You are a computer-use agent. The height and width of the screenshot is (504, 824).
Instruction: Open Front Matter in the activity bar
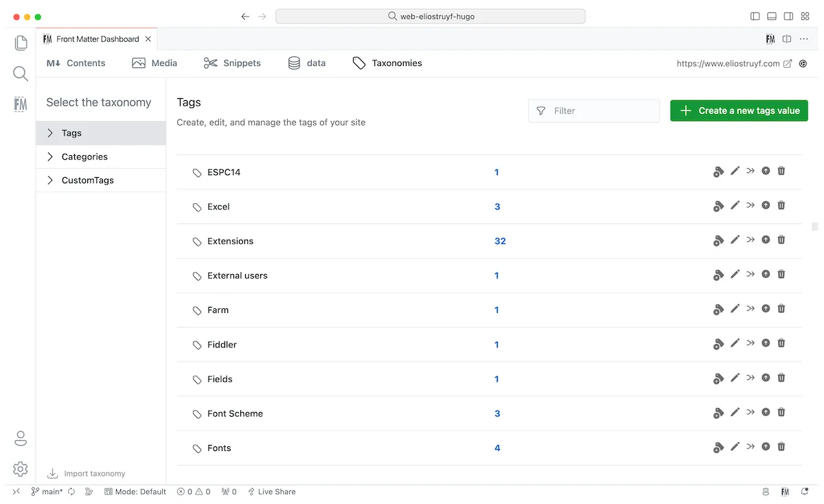(x=21, y=104)
